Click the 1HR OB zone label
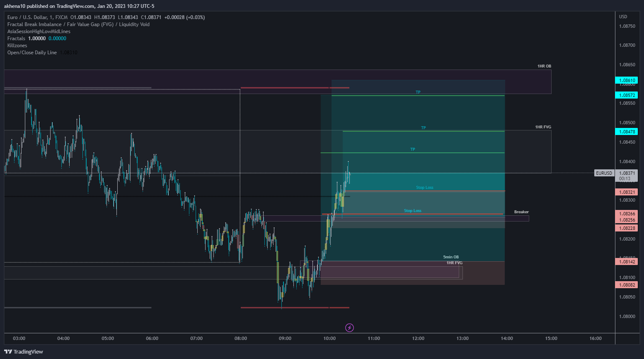 544,66
